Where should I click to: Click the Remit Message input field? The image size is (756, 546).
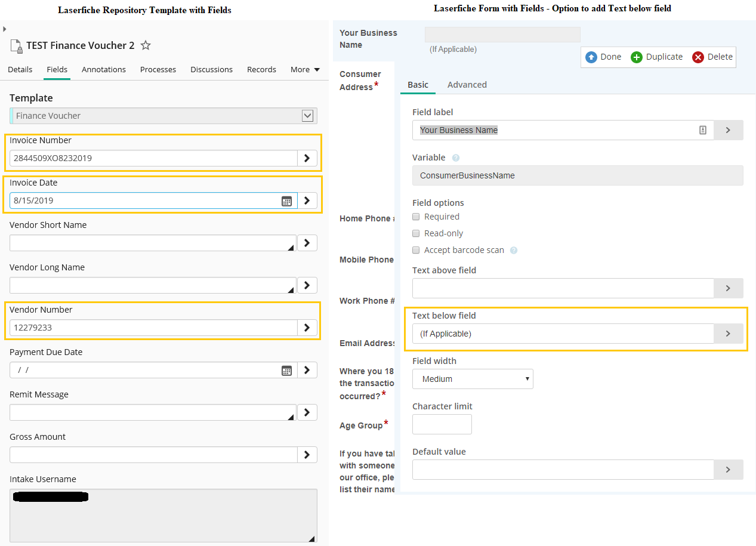tap(153, 412)
